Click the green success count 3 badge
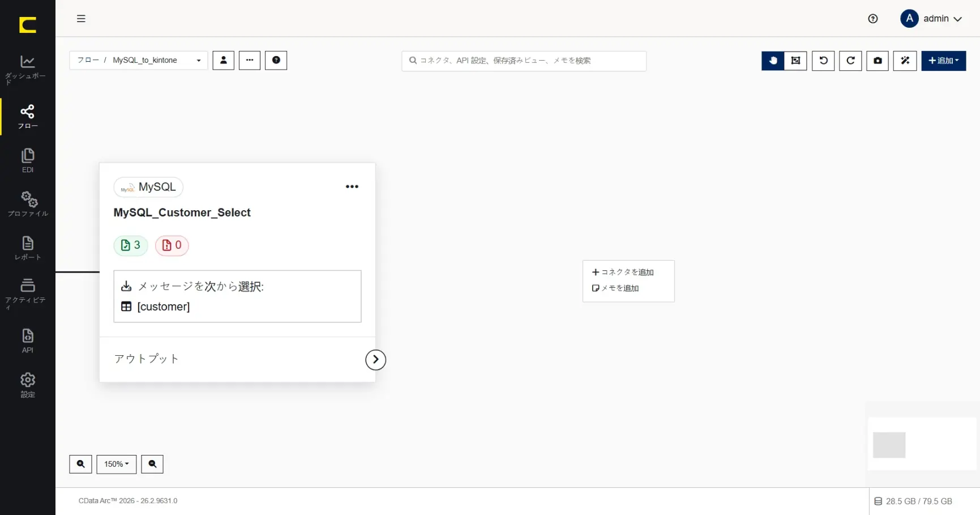The image size is (980, 515). [131, 245]
